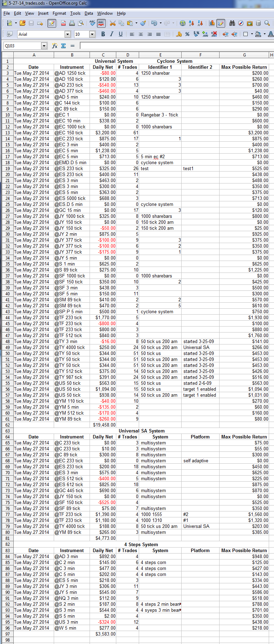Image resolution: width=274 pixels, height=644 pixels.
Task: Open the Window menu
Action: coord(105,13)
